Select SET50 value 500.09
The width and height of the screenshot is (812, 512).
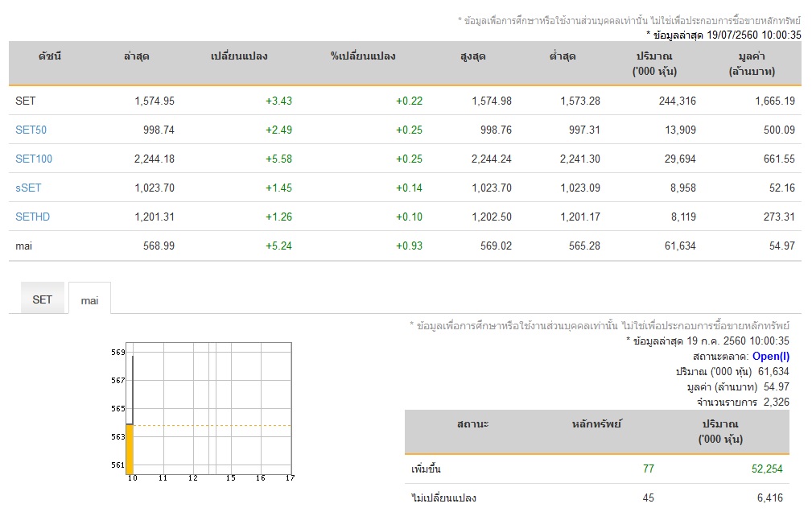[x=779, y=130]
